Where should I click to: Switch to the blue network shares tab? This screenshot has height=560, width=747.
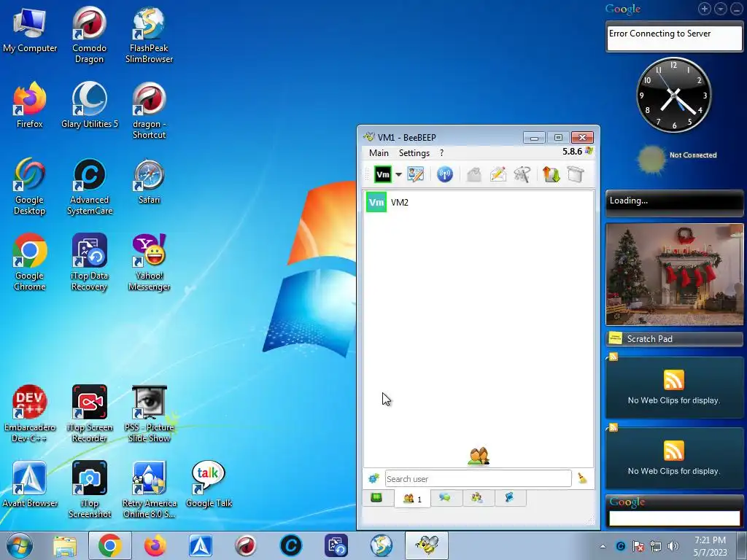tap(509, 498)
